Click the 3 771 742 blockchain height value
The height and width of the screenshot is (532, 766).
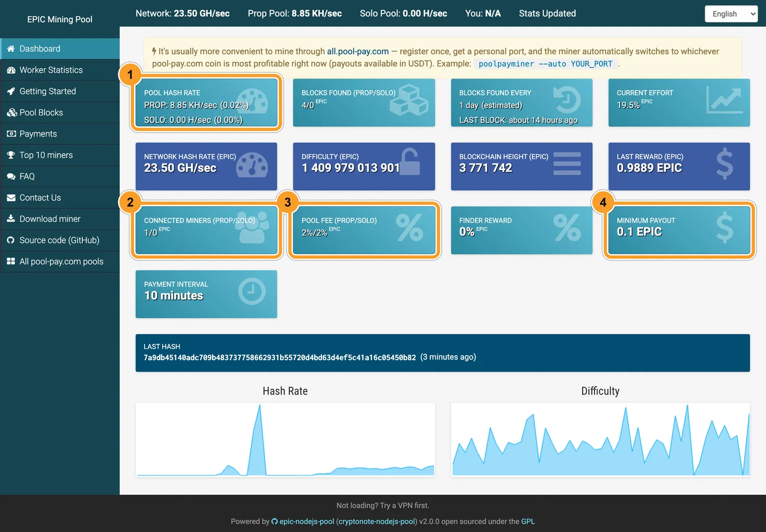(x=485, y=168)
